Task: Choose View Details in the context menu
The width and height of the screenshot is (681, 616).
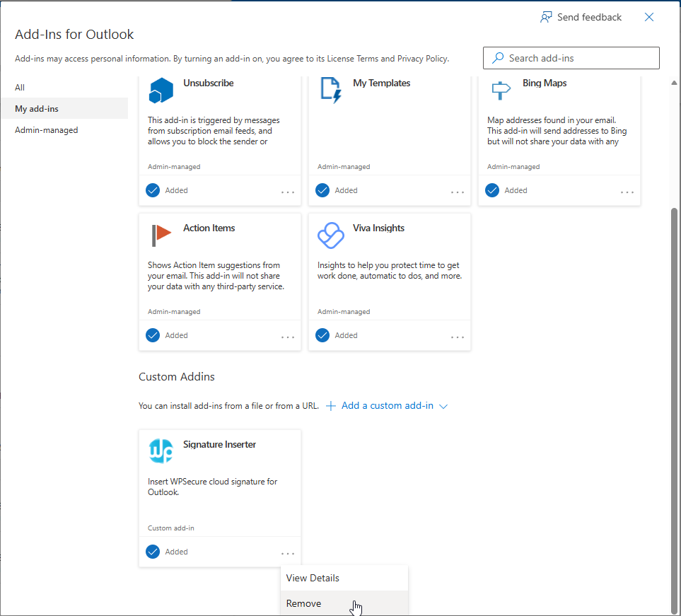Action: (x=313, y=578)
